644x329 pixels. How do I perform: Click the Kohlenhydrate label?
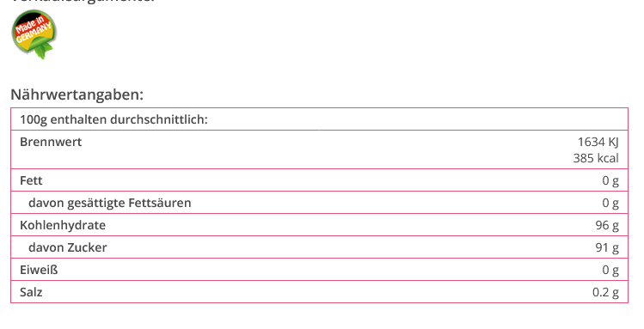(x=63, y=225)
